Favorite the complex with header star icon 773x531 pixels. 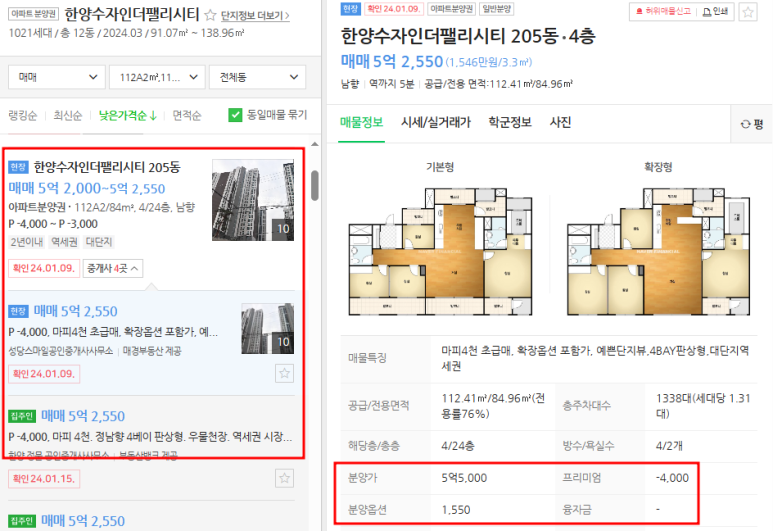pyautogui.click(x=211, y=15)
